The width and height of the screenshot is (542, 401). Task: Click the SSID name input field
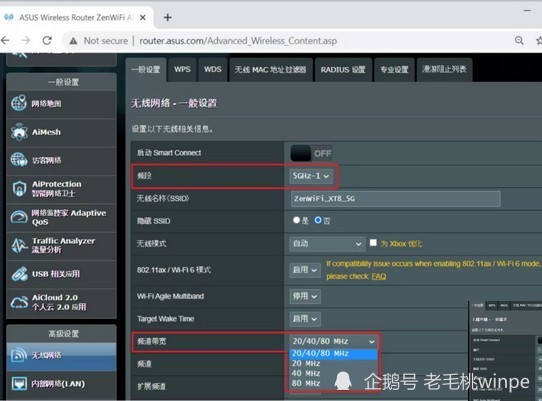pos(395,199)
